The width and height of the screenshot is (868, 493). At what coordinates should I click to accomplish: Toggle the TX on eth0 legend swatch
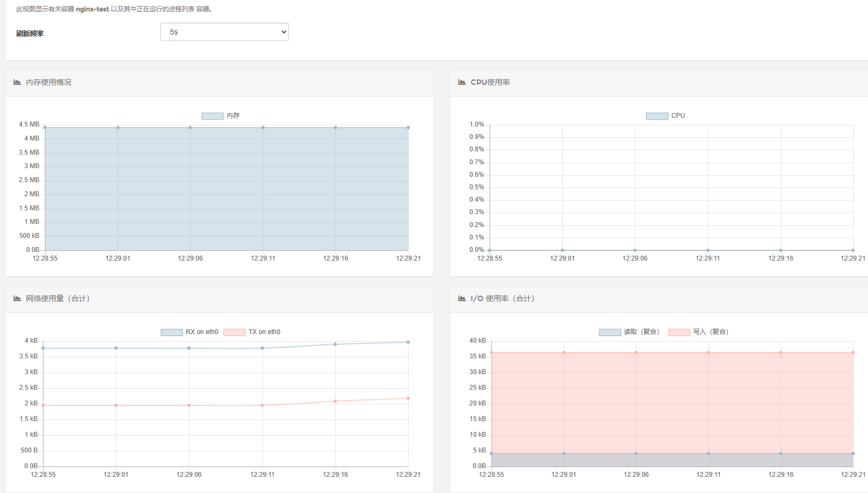tap(234, 332)
